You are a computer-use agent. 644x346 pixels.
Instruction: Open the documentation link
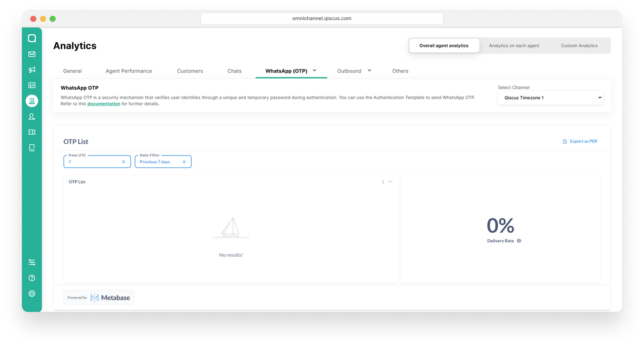pyautogui.click(x=104, y=104)
